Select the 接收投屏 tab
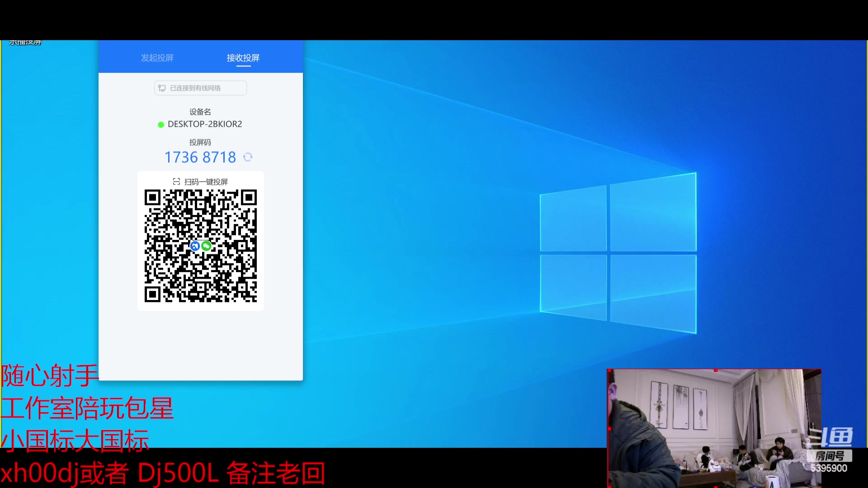This screenshot has height=488, width=868. pos(243,58)
